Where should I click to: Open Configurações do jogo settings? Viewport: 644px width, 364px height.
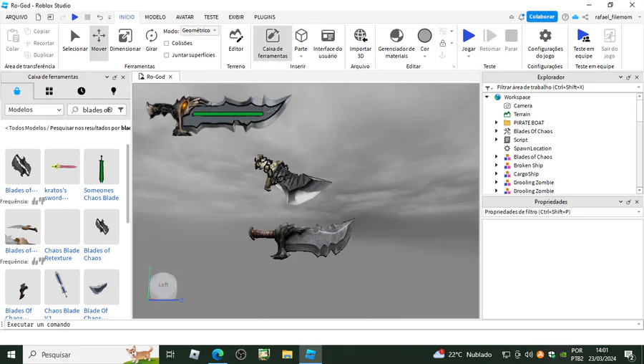click(545, 43)
